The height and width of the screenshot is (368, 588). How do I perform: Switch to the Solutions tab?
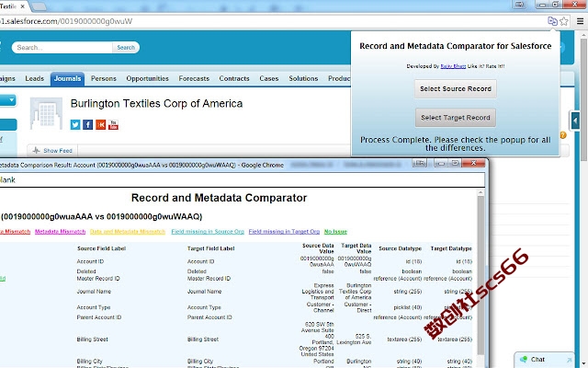click(303, 78)
